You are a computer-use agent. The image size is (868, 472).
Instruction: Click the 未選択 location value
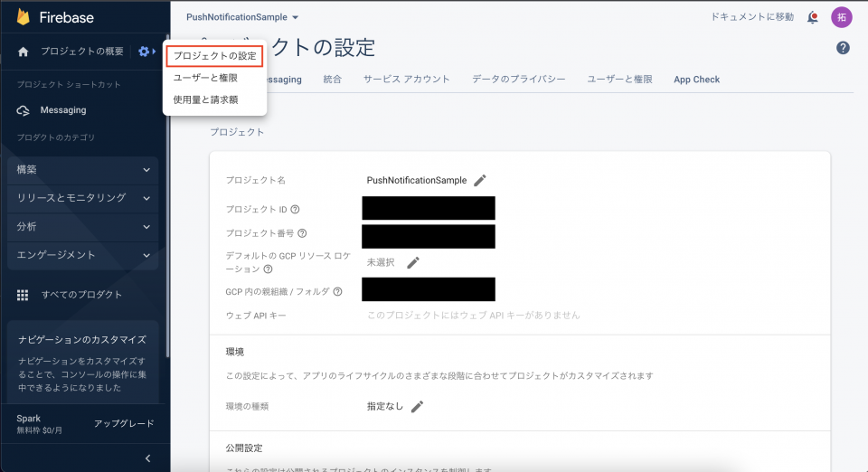click(x=381, y=263)
